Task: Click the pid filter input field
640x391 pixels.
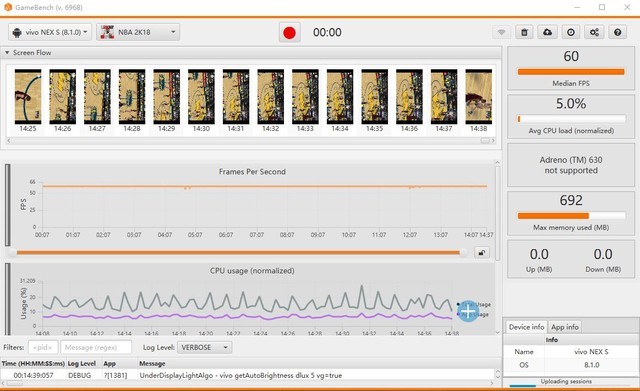Action: point(43,347)
